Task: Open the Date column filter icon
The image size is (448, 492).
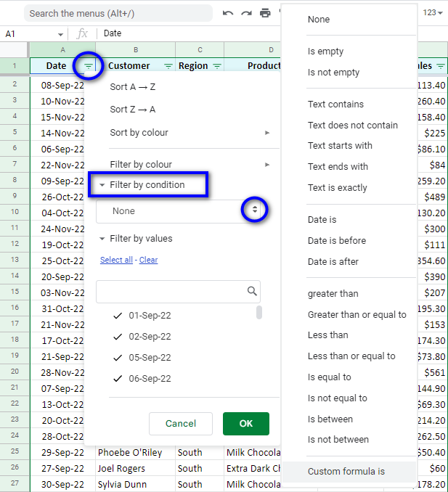Action: tap(89, 66)
